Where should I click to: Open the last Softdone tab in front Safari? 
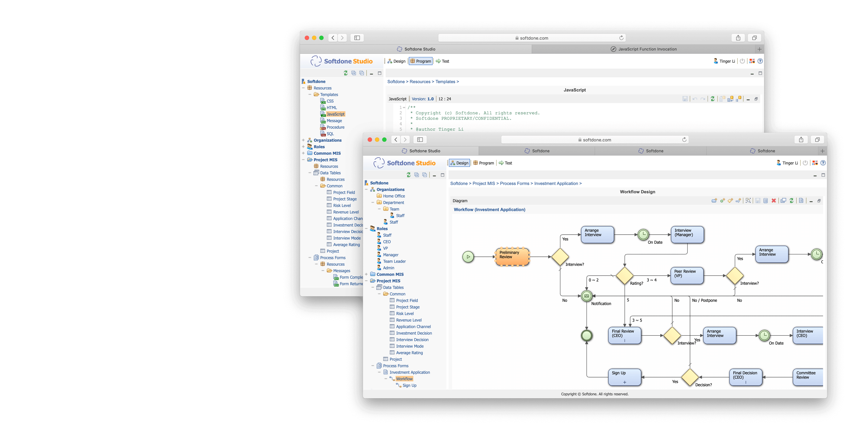coord(762,151)
